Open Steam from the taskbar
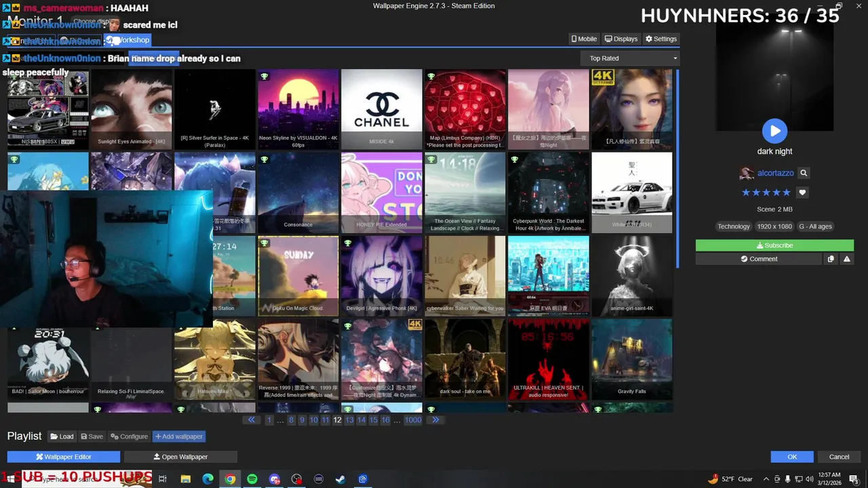 click(x=340, y=479)
